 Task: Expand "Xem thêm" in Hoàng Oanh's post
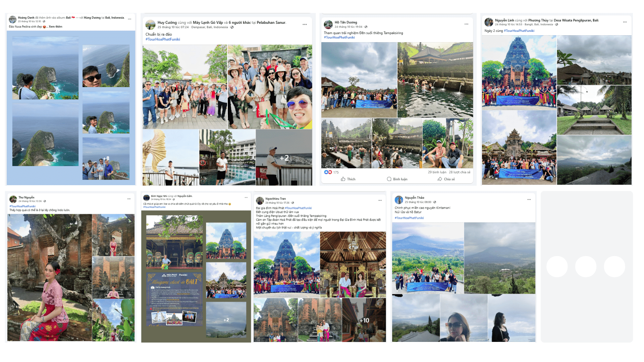[56, 26]
